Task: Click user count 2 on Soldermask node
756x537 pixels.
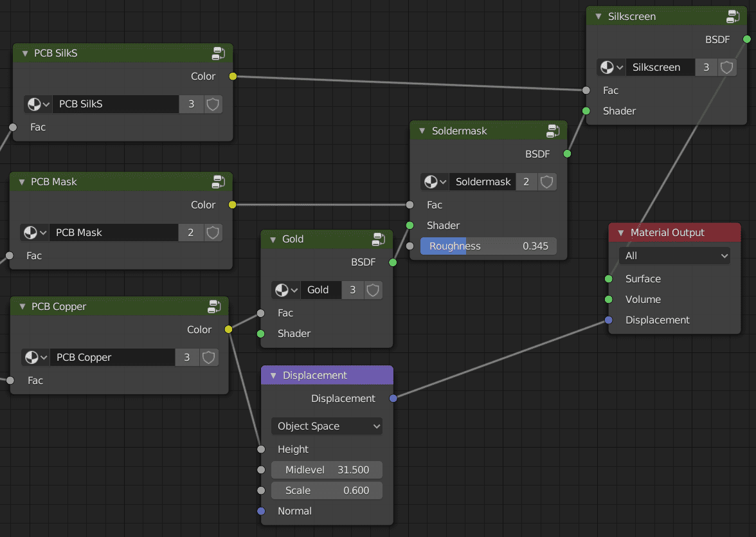Action: click(x=526, y=182)
